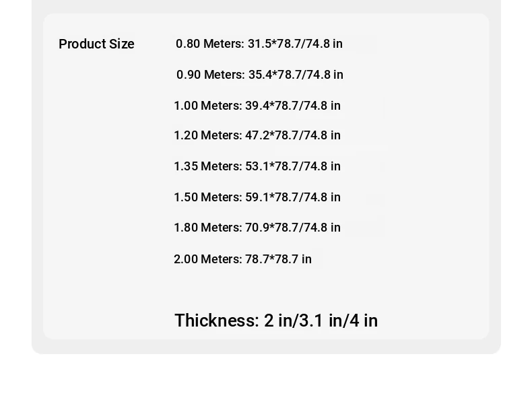Click the 78.7*78.7 in measurement
This screenshot has width=532, height=406.
click(x=278, y=259)
